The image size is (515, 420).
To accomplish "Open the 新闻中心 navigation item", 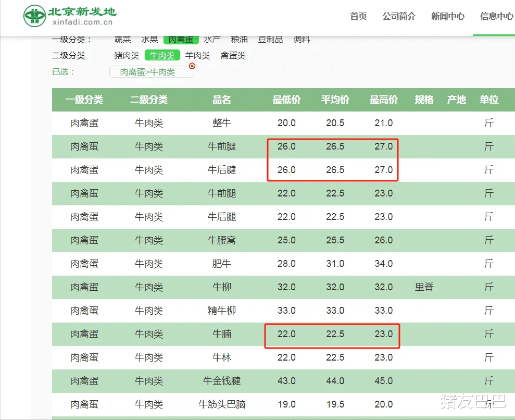I will coord(448,16).
